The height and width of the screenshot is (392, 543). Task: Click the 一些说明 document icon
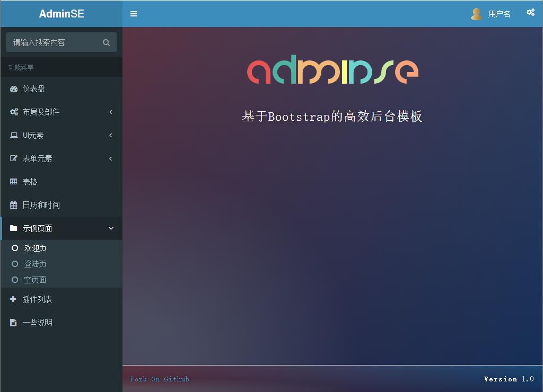pyautogui.click(x=13, y=323)
